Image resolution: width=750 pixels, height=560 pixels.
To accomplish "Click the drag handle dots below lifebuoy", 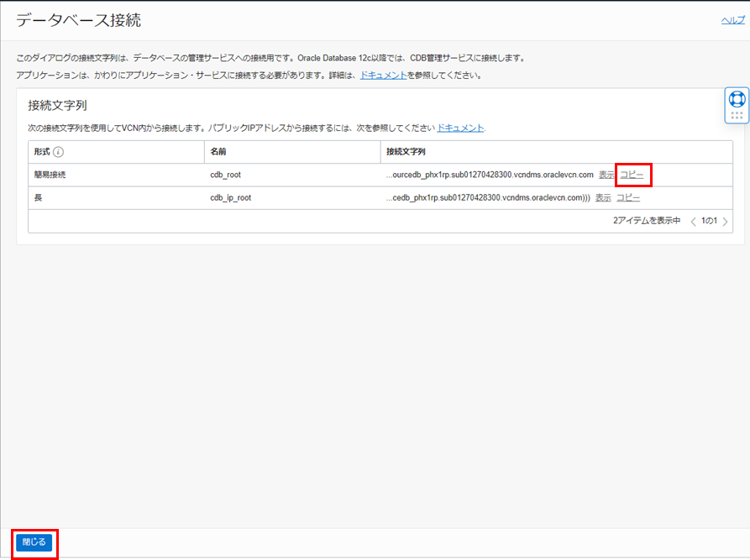I will 737,116.
